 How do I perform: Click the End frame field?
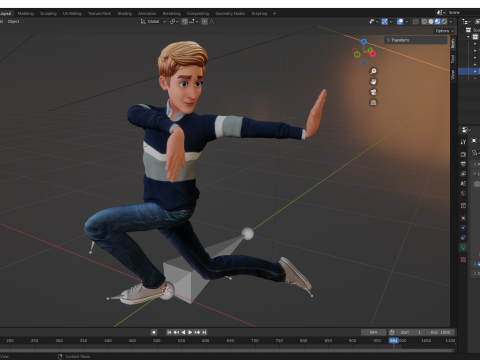pyautogui.click(x=441, y=332)
